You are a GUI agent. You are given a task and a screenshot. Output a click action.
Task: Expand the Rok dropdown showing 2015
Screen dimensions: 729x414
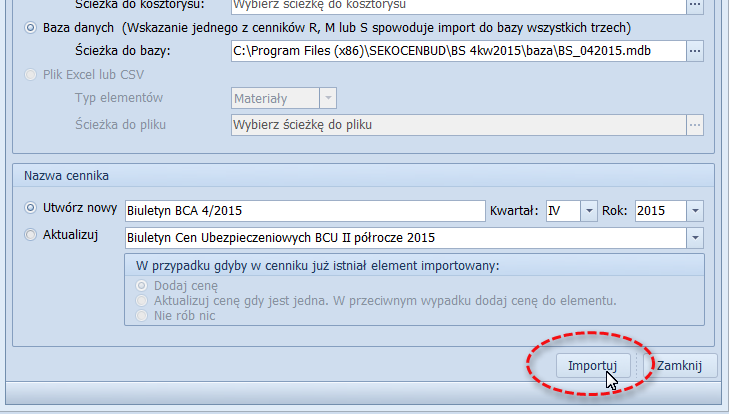[695, 211]
